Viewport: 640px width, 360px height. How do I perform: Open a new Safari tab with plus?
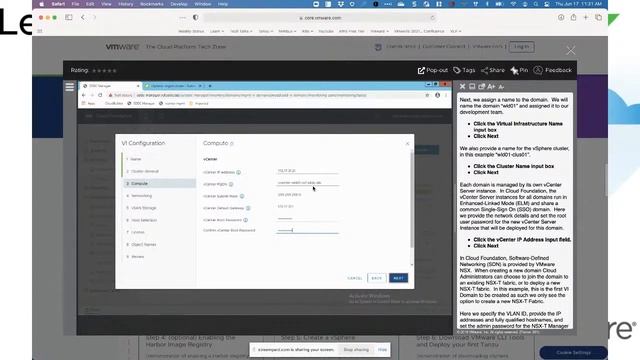(x=586, y=18)
